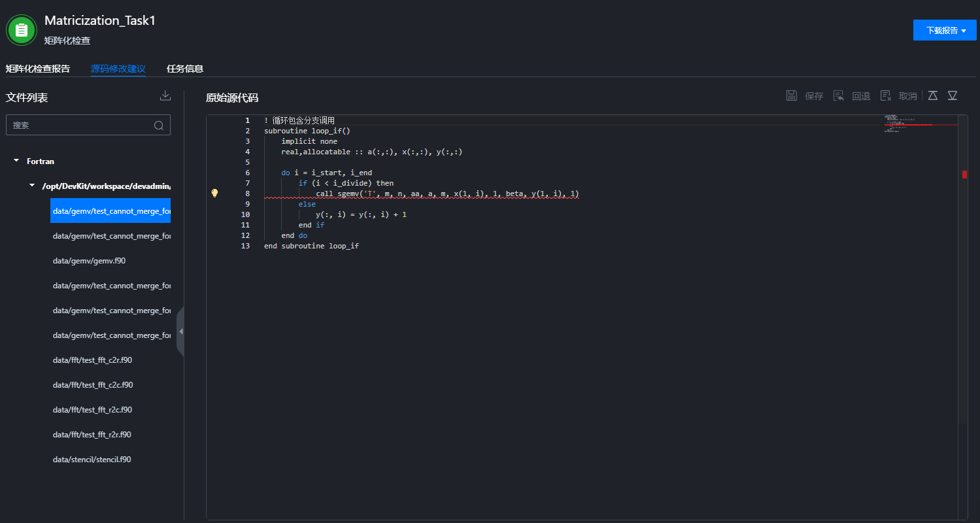
Task: Click the lightbulb hint icon at line 8
Action: click(214, 193)
